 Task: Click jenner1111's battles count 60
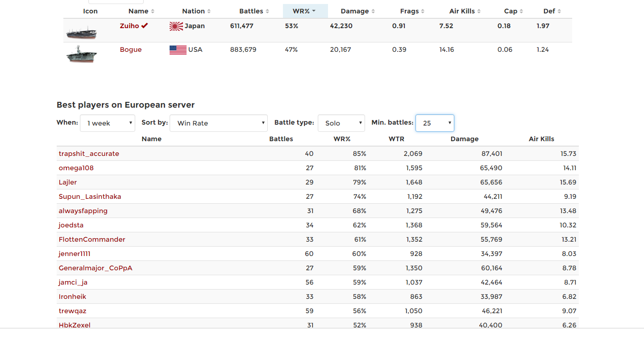309,254
